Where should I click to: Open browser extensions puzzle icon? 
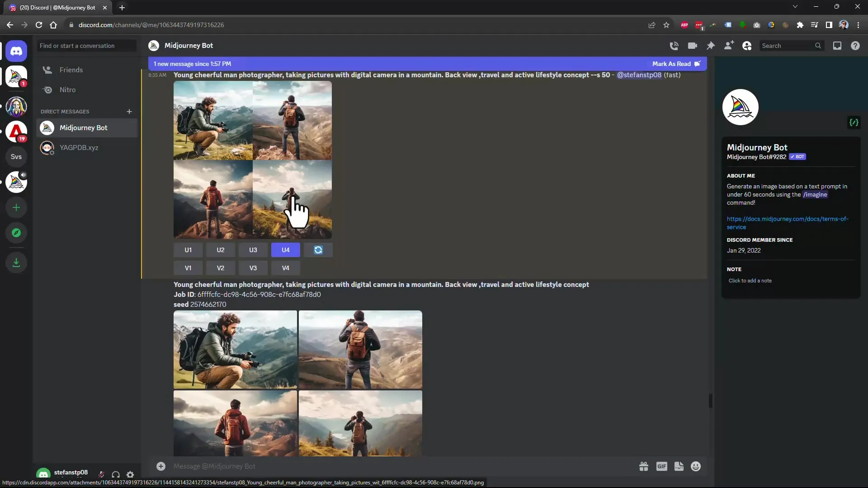(800, 25)
